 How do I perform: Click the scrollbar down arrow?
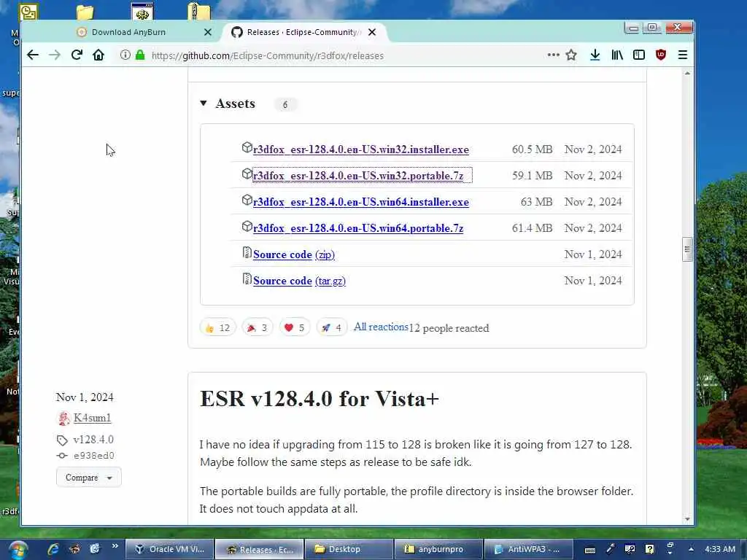687,519
